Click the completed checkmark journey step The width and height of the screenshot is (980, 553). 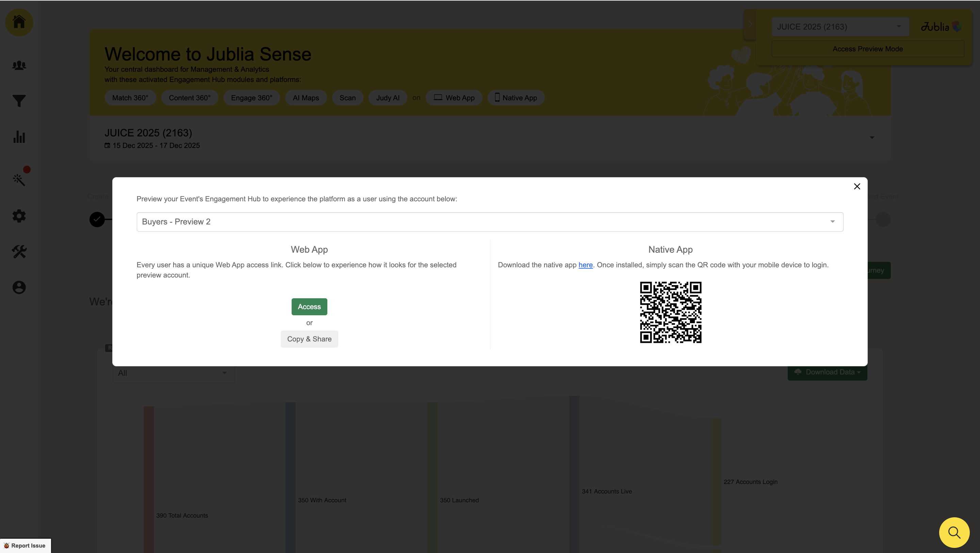point(97,219)
